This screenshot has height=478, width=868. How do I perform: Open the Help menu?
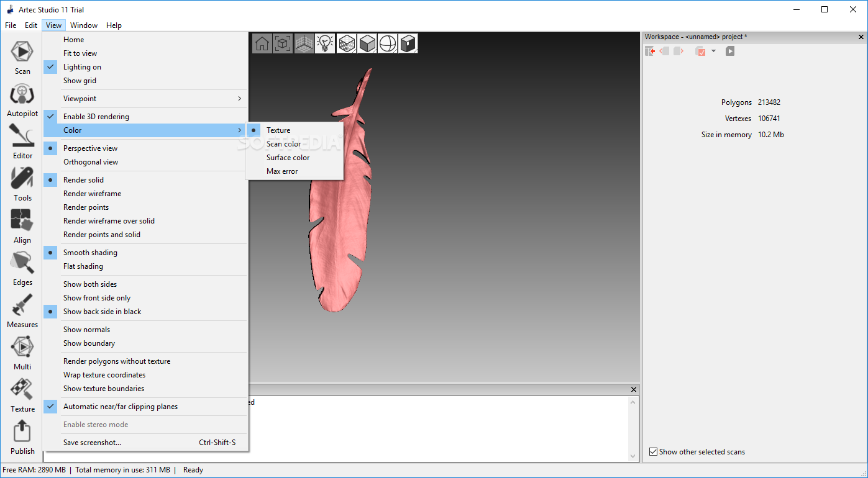pos(114,25)
